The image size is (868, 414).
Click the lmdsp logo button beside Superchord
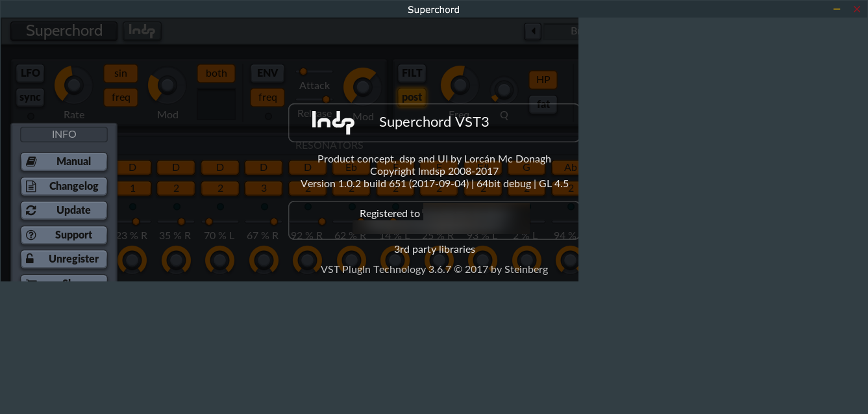tap(142, 31)
